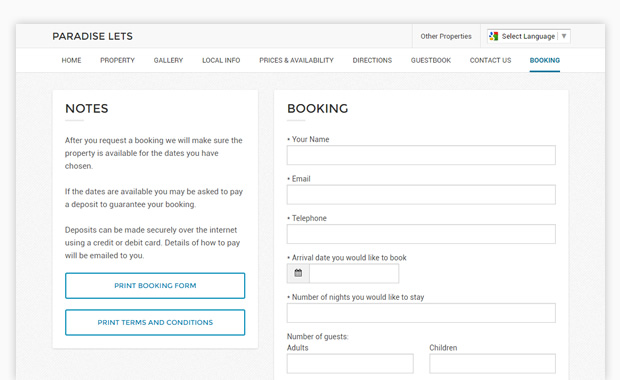Click Print Booking Form button
Screen dimensions: 620x380
(x=155, y=285)
